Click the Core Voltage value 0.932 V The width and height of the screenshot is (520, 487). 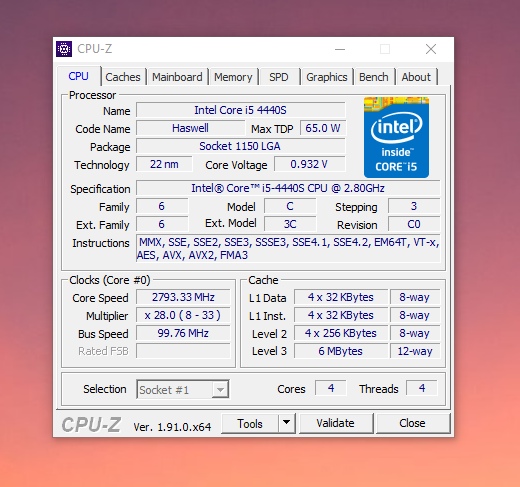(x=309, y=164)
